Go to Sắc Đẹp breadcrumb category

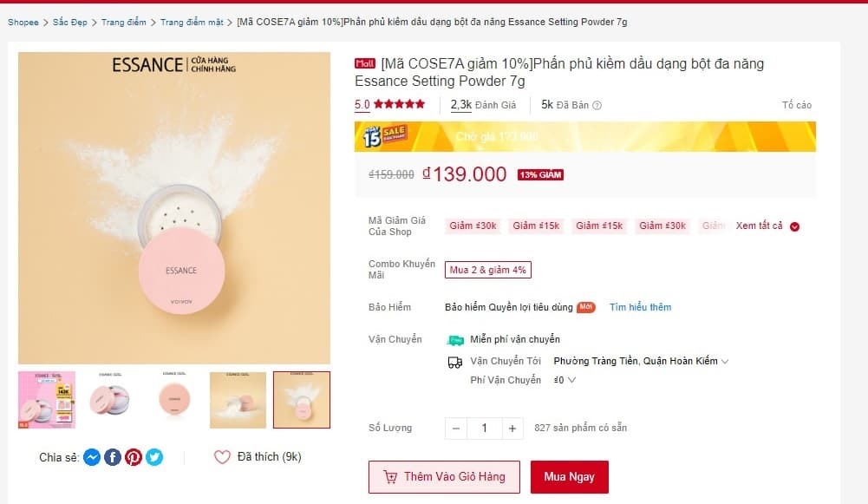point(70,23)
